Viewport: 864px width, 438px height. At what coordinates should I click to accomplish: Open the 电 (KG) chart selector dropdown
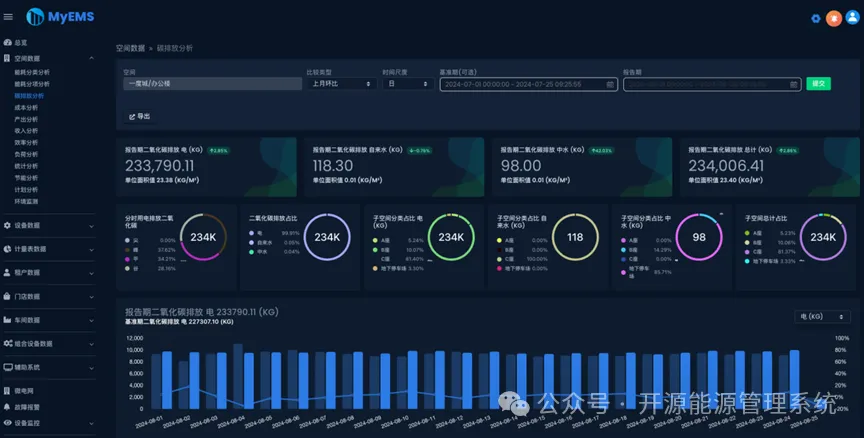[822, 317]
